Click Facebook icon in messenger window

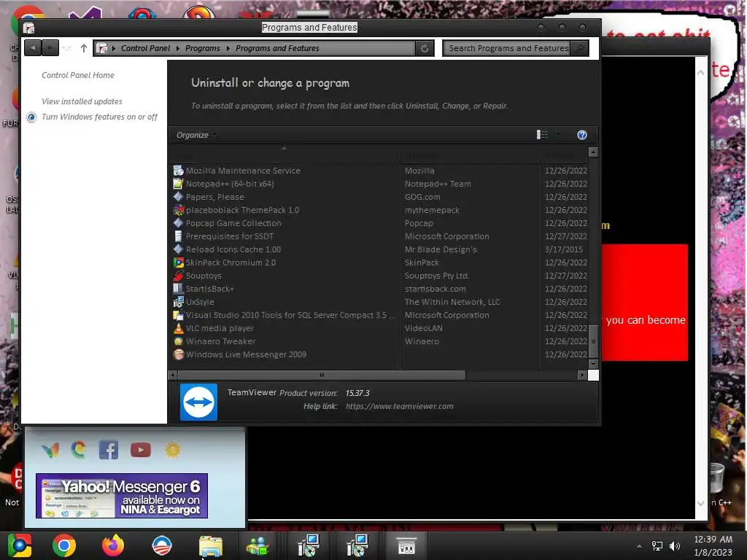pyautogui.click(x=109, y=450)
